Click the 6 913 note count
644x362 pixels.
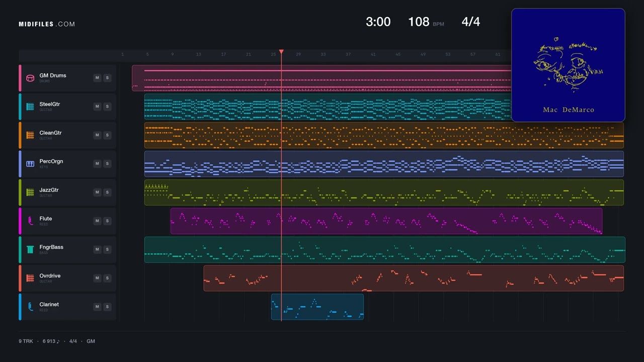click(51, 341)
